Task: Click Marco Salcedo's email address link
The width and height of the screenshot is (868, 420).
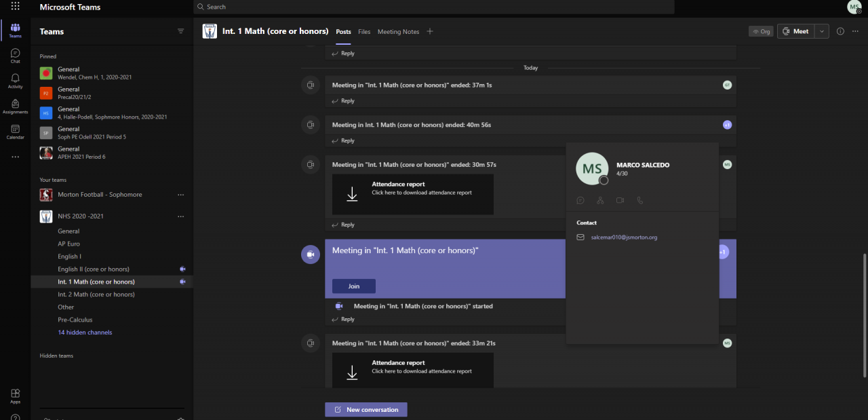Action: click(624, 237)
